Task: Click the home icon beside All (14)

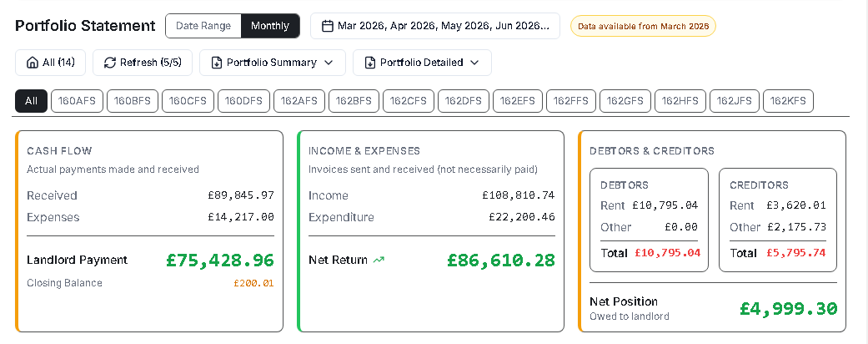Action: coord(33,63)
